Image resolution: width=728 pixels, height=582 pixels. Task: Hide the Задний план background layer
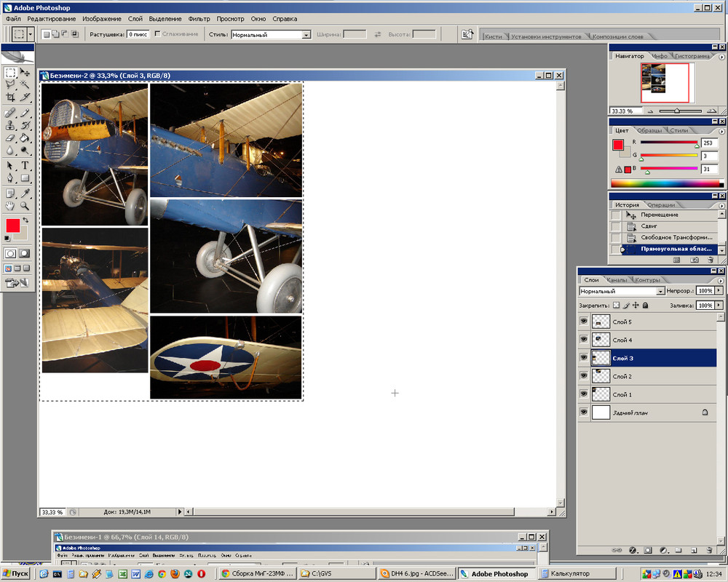pyautogui.click(x=584, y=412)
